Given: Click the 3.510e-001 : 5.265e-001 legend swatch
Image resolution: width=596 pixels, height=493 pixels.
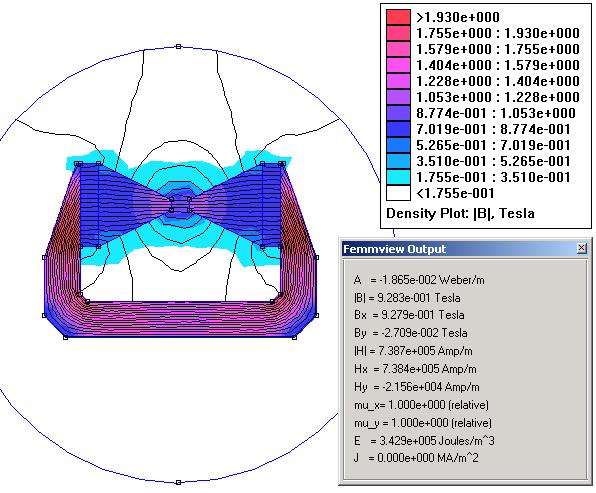Looking at the screenshot, I should pyautogui.click(x=398, y=161).
